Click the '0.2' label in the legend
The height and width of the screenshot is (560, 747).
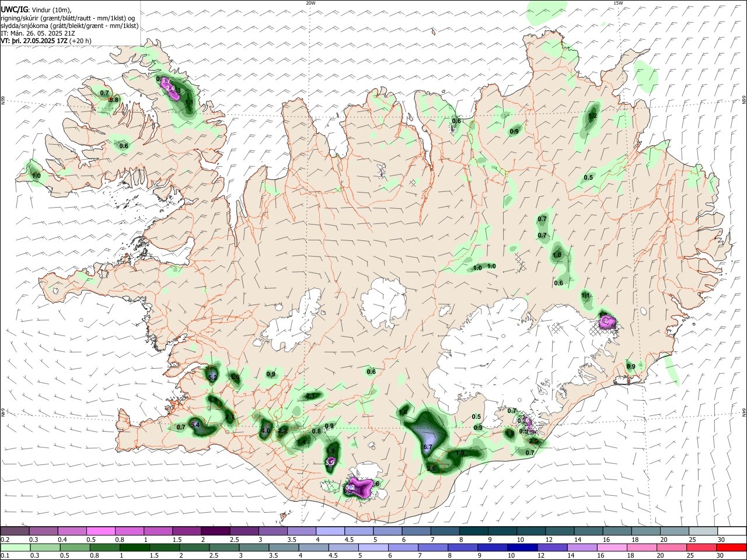click(x=5, y=540)
